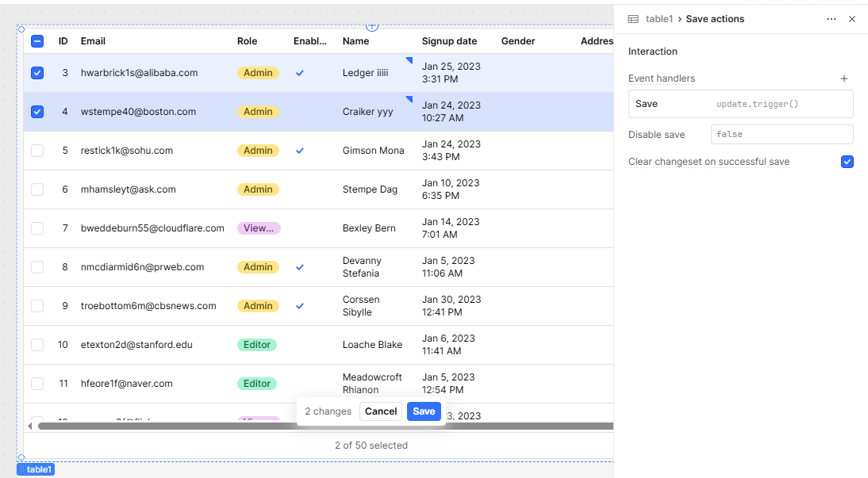Image resolution: width=868 pixels, height=478 pixels.
Task: Click the blue Save button
Action: [x=424, y=411]
